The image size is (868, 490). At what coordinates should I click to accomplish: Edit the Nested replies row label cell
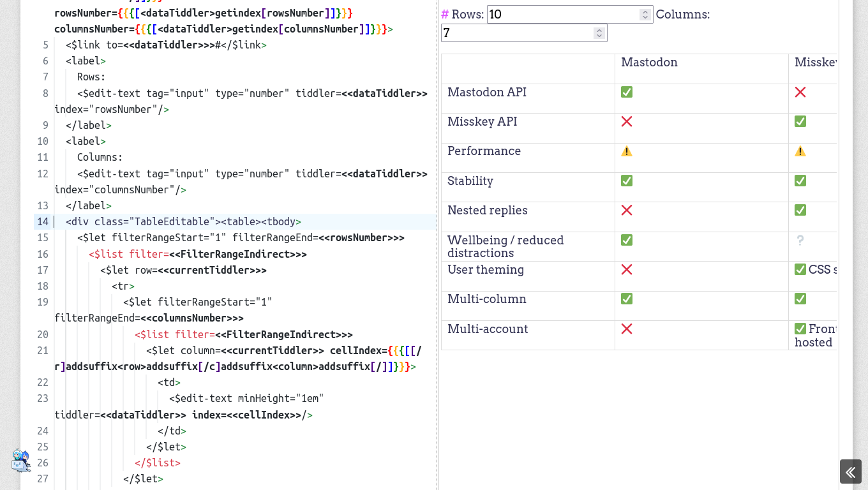tap(528, 216)
